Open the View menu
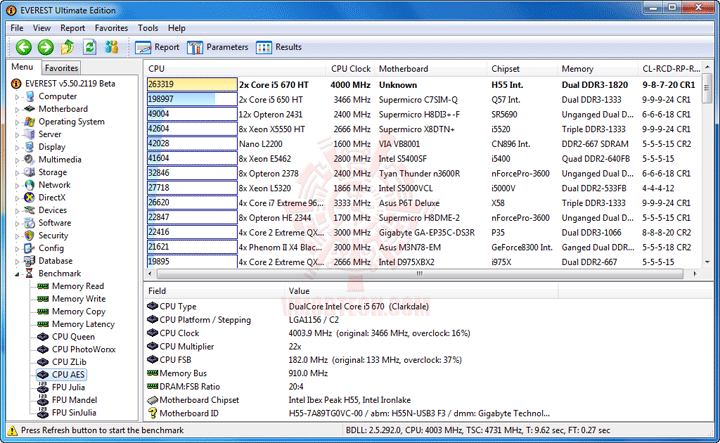The image size is (720, 443). [x=42, y=28]
